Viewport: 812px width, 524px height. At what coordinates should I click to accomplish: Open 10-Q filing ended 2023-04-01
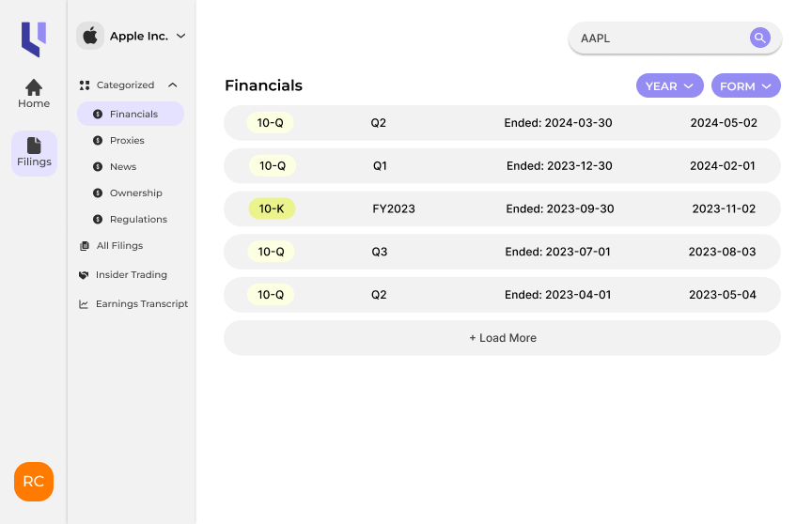coord(502,295)
